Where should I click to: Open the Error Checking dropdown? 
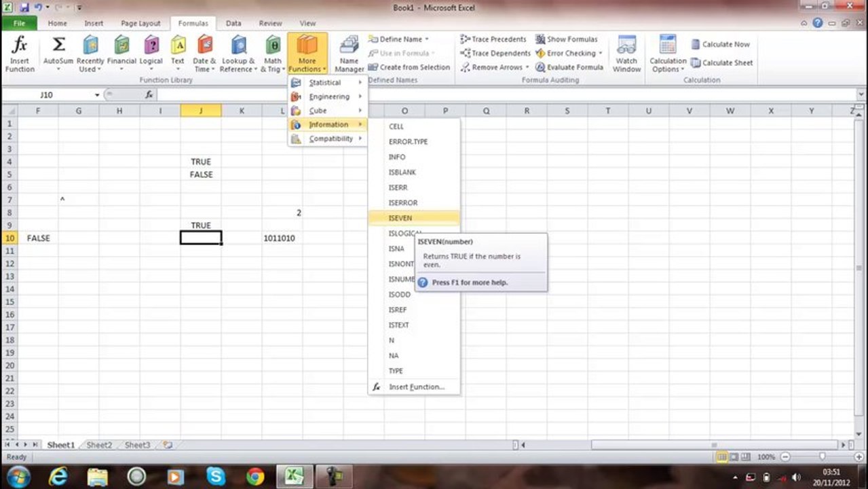tap(569, 53)
